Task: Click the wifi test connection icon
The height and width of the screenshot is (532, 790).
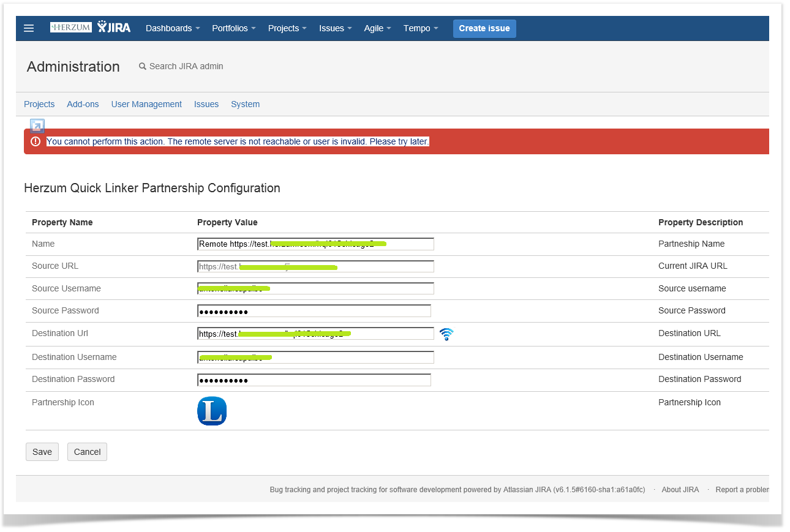Action: tap(446, 334)
